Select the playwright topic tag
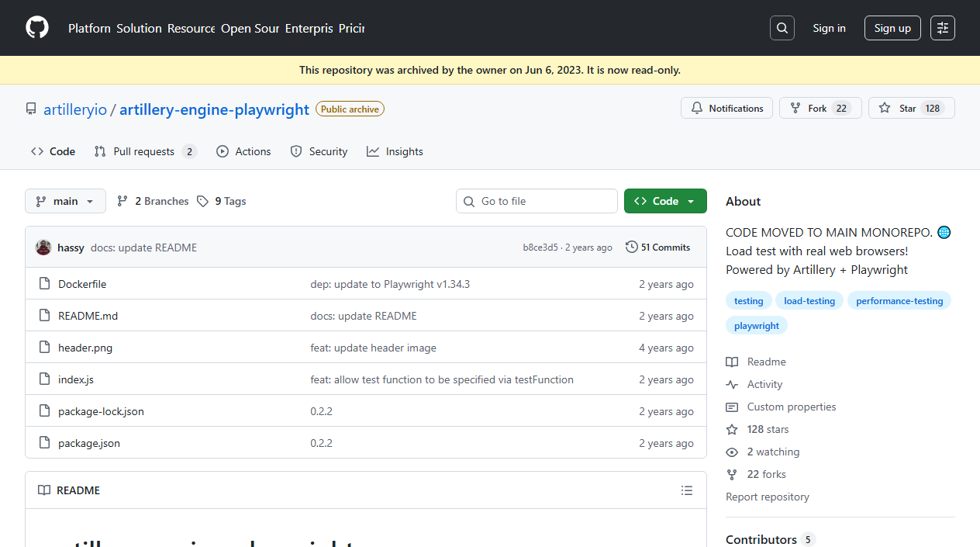This screenshot has width=980, height=547. point(757,326)
